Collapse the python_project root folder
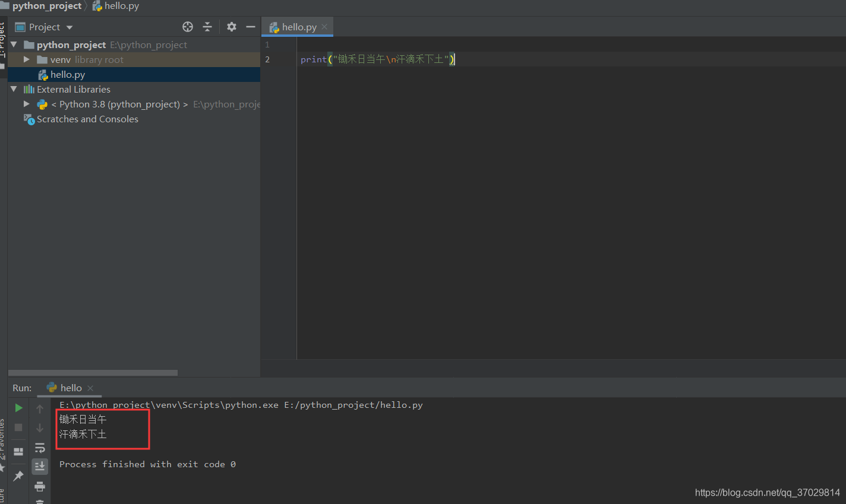Image resolution: width=846 pixels, height=504 pixels. click(x=14, y=45)
